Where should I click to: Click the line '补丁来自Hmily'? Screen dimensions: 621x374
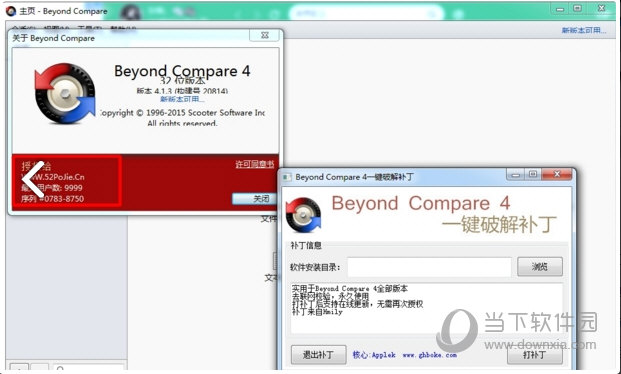(317, 312)
